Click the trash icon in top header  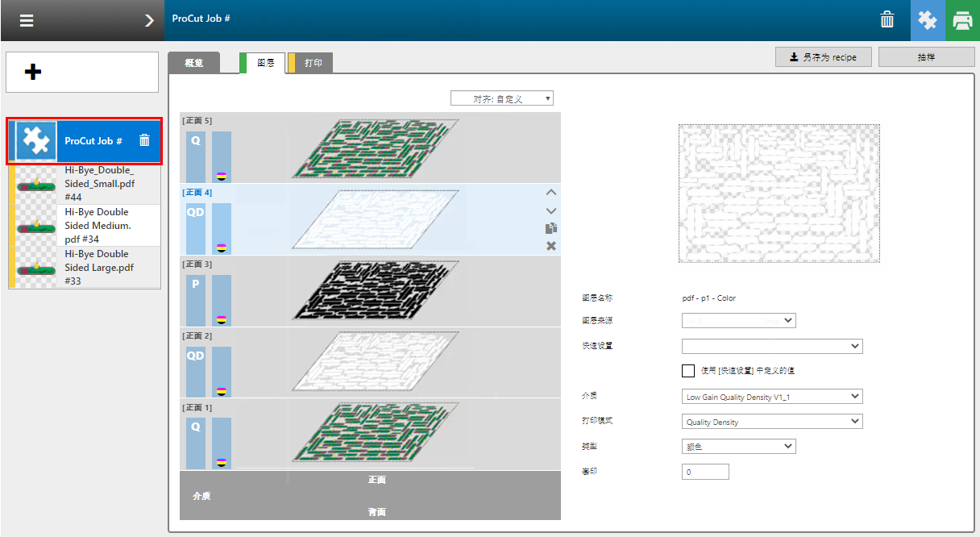coord(887,20)
